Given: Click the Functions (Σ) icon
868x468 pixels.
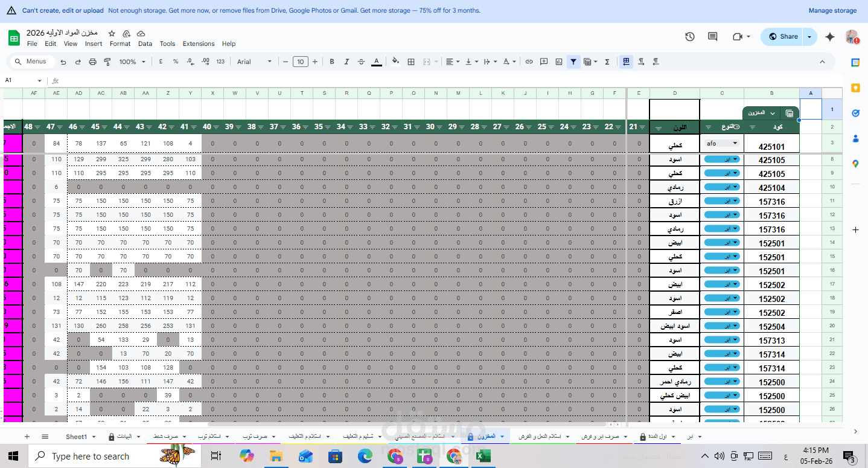Looking at the screenshot, I should click(x=607, y=61).
